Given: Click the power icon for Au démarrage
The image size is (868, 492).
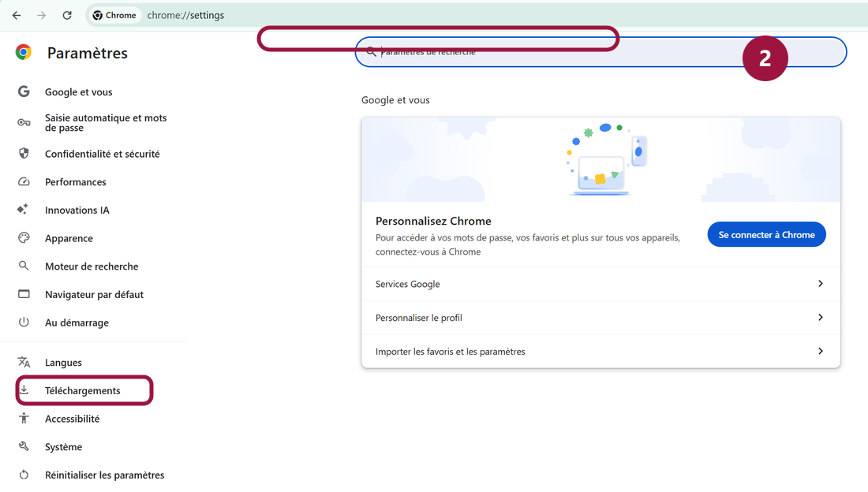Looking at the screenshot, I should [24, 322].
